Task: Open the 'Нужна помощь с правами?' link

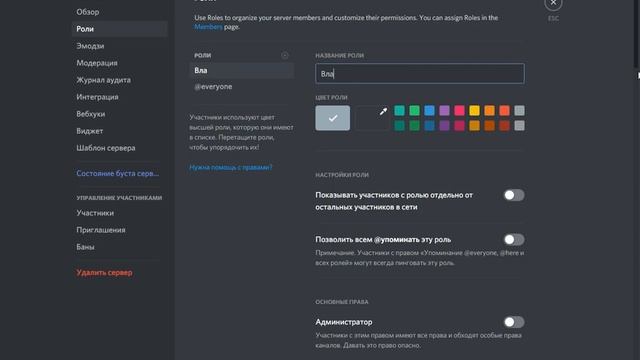Action: [x=231, y=167]
